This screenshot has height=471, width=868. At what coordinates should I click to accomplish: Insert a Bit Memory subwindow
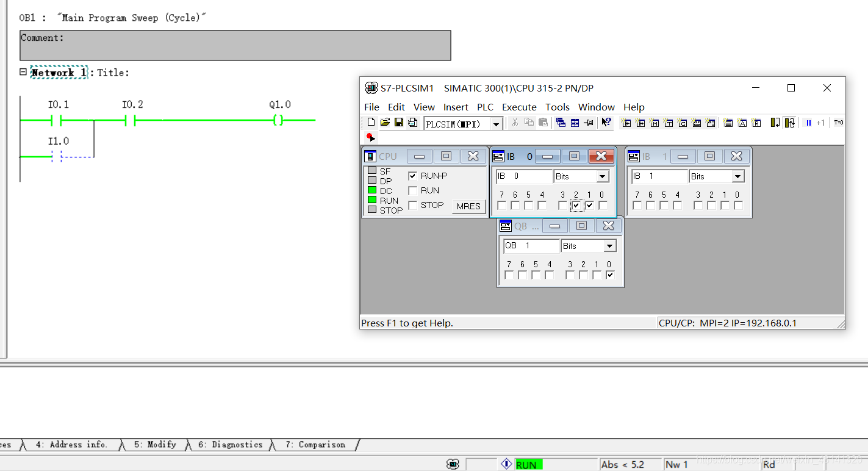[654, 123]
